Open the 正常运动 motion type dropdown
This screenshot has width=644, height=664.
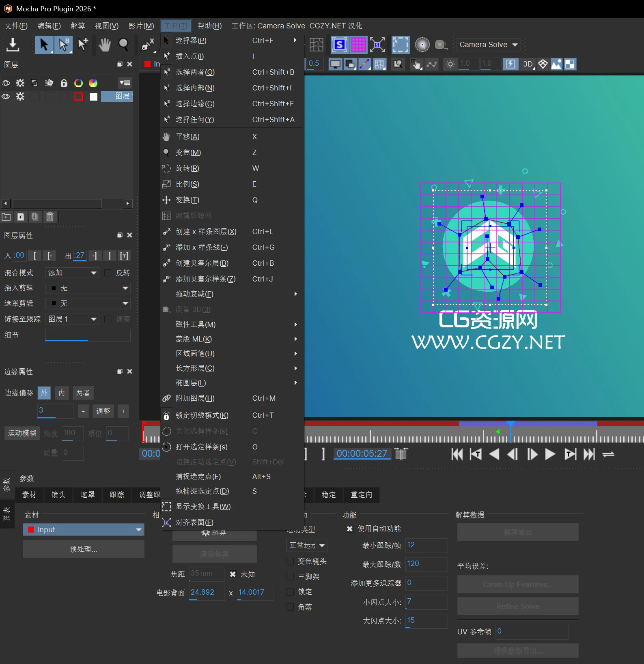click(307, 546)
